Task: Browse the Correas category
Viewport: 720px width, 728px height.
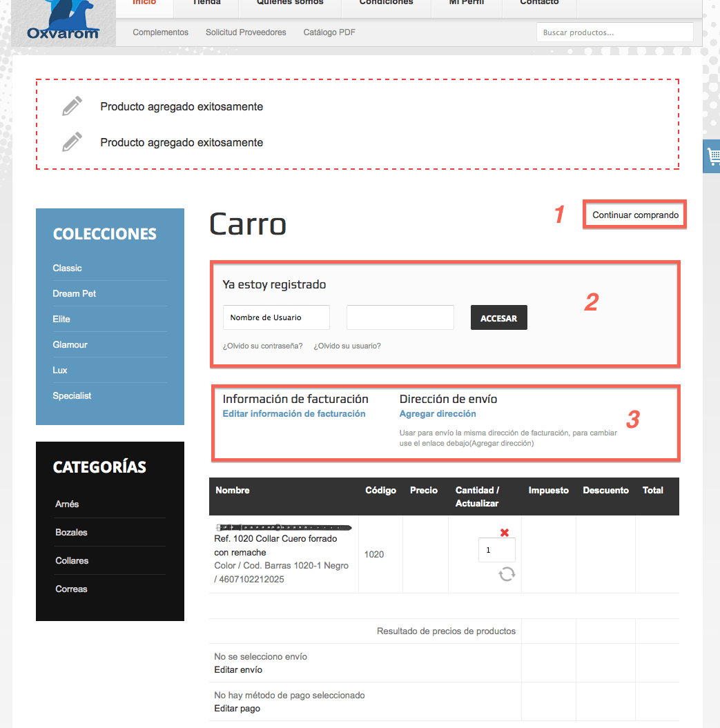Action: (71, 589)
